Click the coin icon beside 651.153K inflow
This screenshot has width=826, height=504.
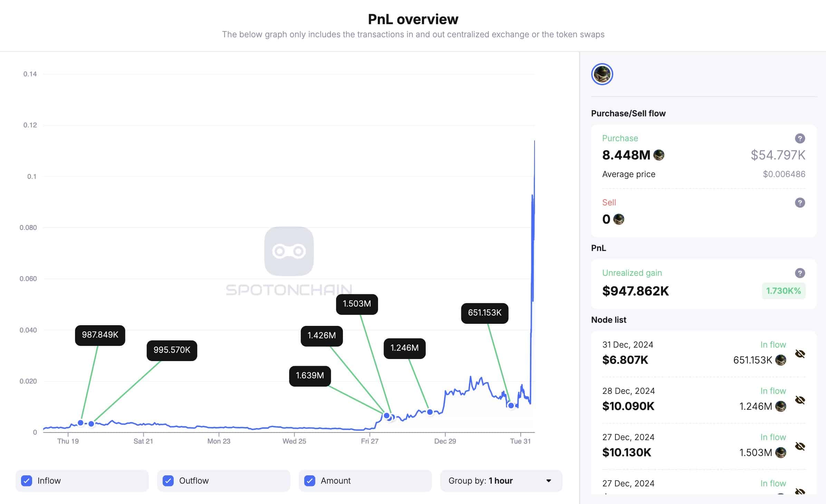(x=780, y=360)
